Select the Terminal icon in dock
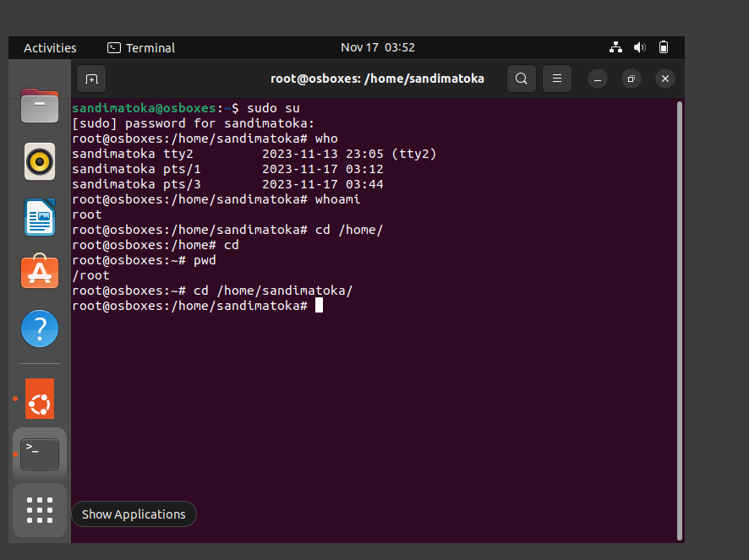This screenshot has width=749, height=560. (x=40, y=454)
